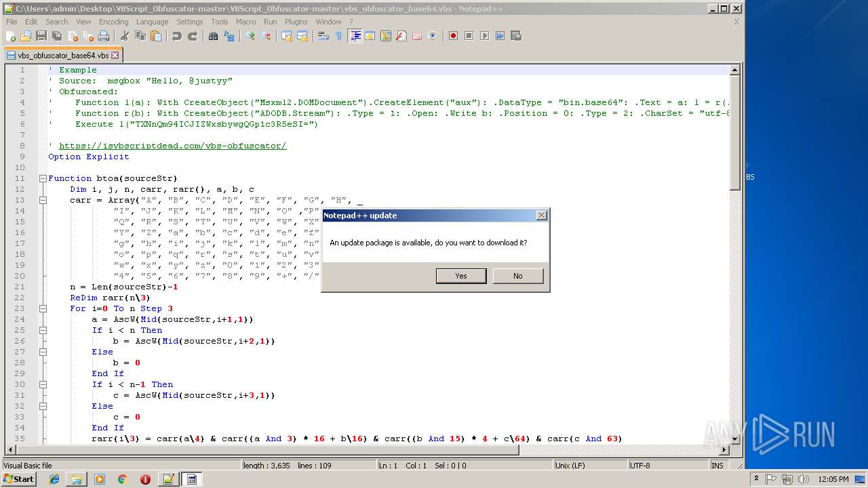Screen dimensions: 868x488
Task: Toggle Indent guide toolbar icon
Action: 354,36
